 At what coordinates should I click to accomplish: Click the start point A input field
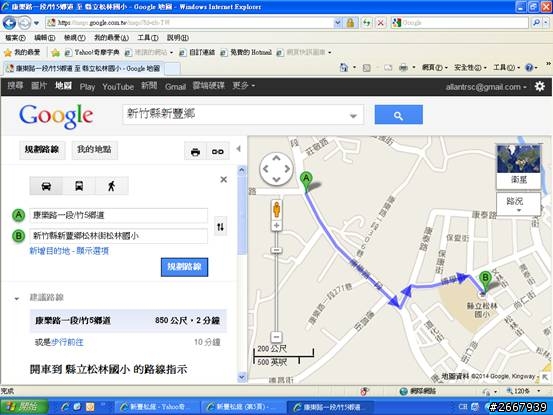point(118,215)
